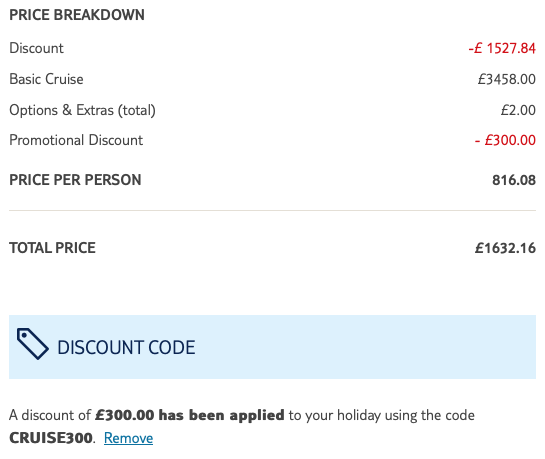The height and width of the screenshot is (459, 545).
Task: Click the DISCOUNT CODE heading text
Action: pyautogui.click(x=126, y=347)
